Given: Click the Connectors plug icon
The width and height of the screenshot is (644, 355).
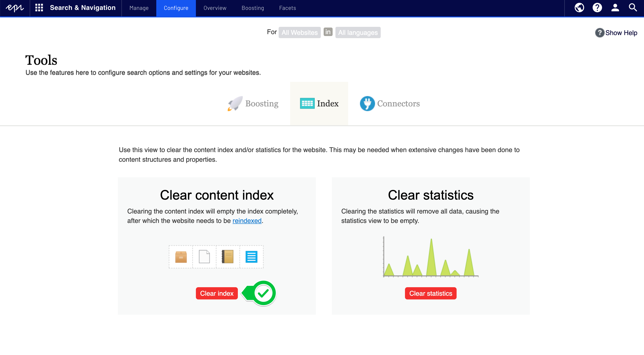Looking at the screenshot, I should pos(367,103).
